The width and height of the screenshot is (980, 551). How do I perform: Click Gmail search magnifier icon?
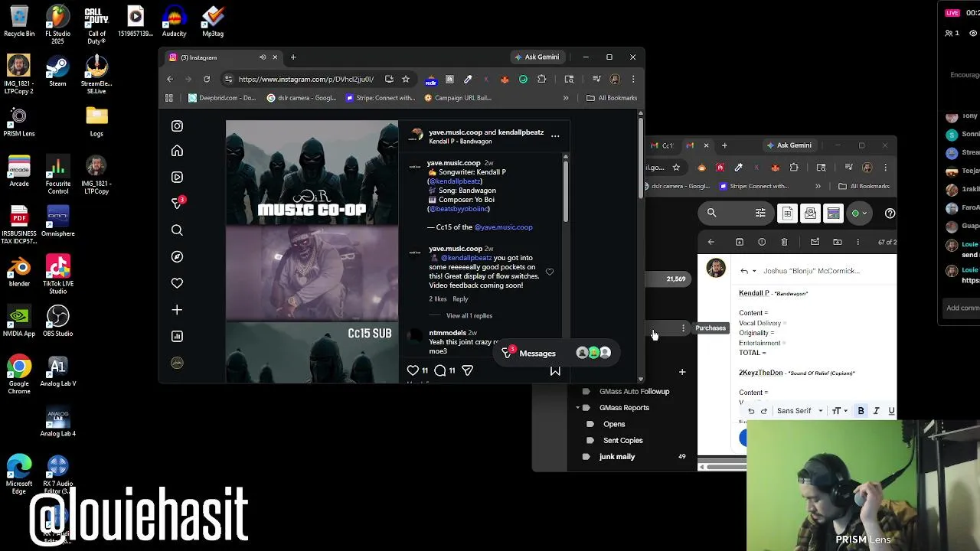[x=711, y=214]
